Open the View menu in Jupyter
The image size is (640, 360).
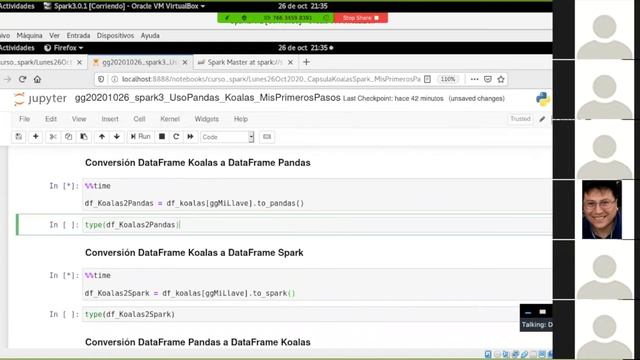point(79,119)
